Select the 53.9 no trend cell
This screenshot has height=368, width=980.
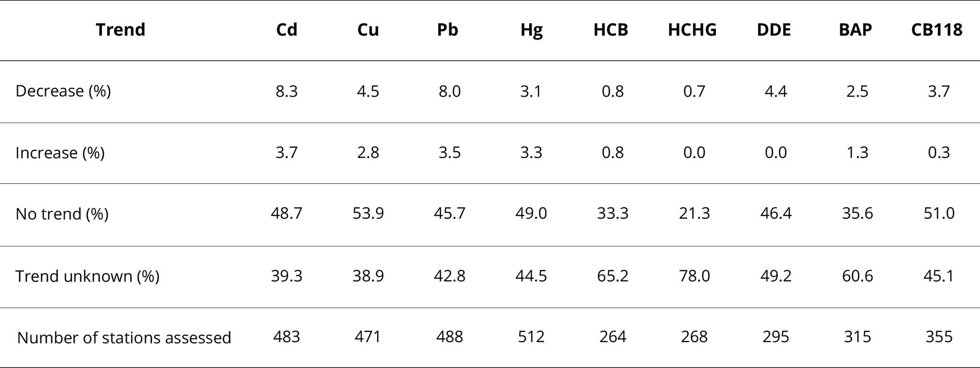coord(368,213)
